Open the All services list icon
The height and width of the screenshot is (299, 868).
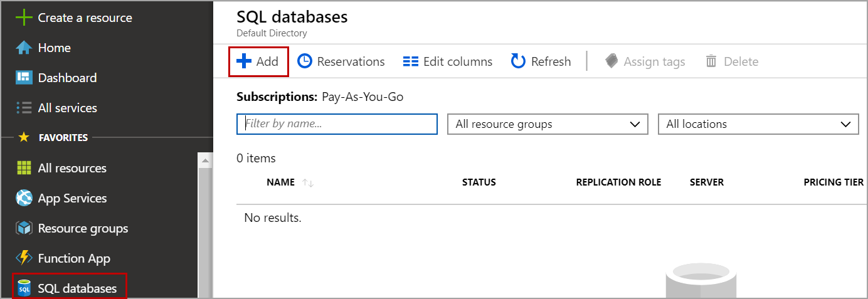tap(24, 108)
